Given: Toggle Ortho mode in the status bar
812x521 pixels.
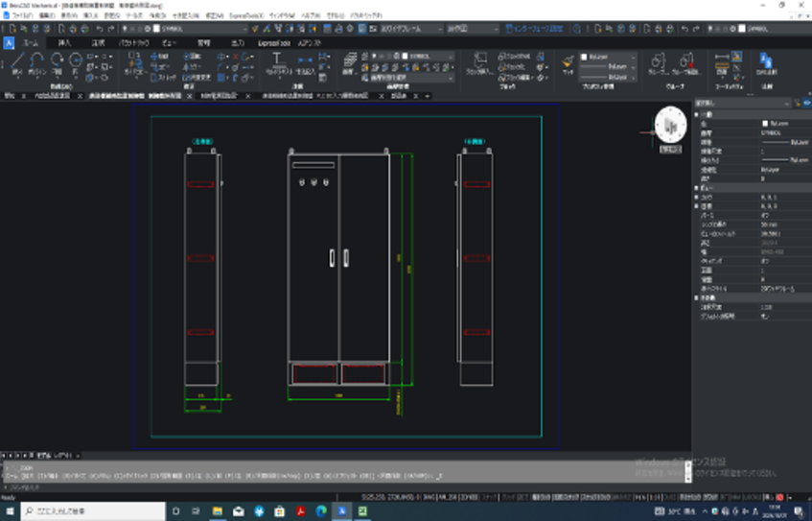Looking at the screenshot, I should coord(523,498).
